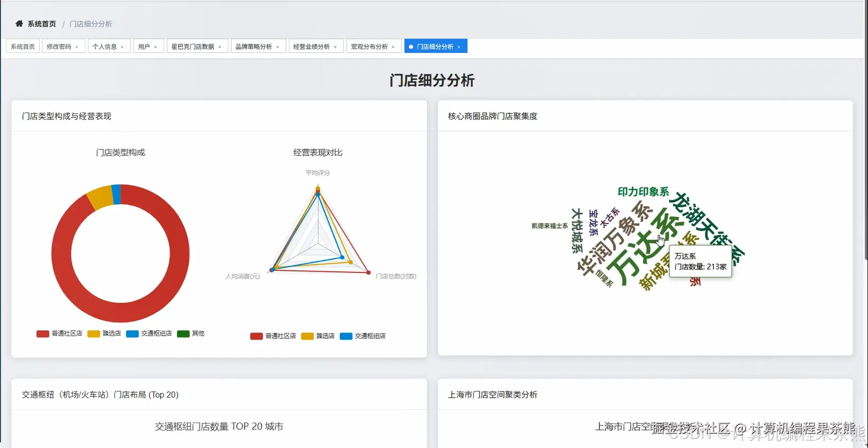Click 华润万象系 in the word cloud

coord(614,239)
